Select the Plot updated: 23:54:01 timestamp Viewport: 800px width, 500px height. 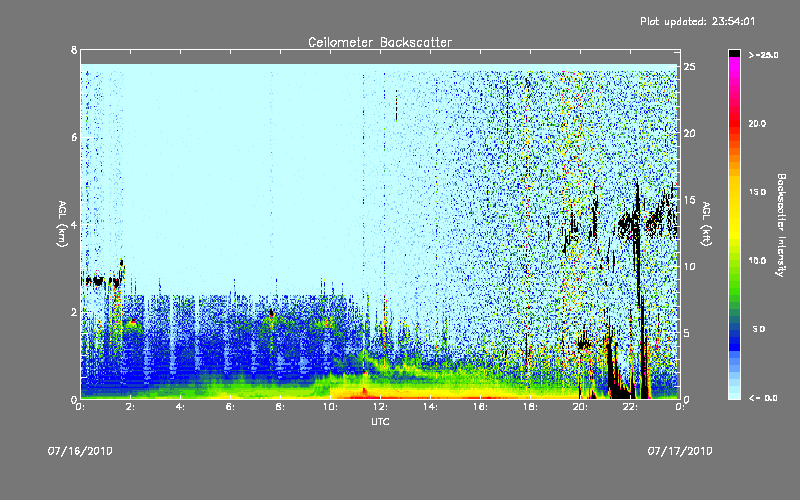coord(697,21)
